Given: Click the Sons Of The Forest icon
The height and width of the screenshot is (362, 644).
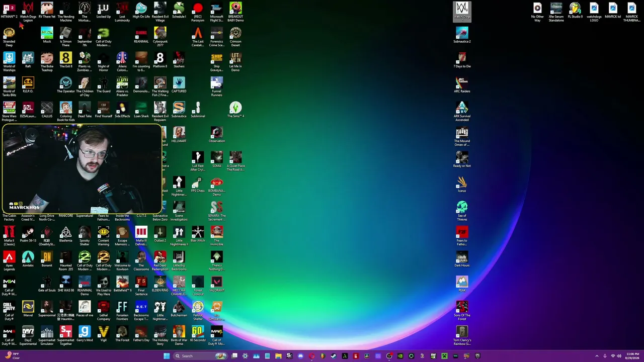Looking at the screenshot, I should click(462, 310).
